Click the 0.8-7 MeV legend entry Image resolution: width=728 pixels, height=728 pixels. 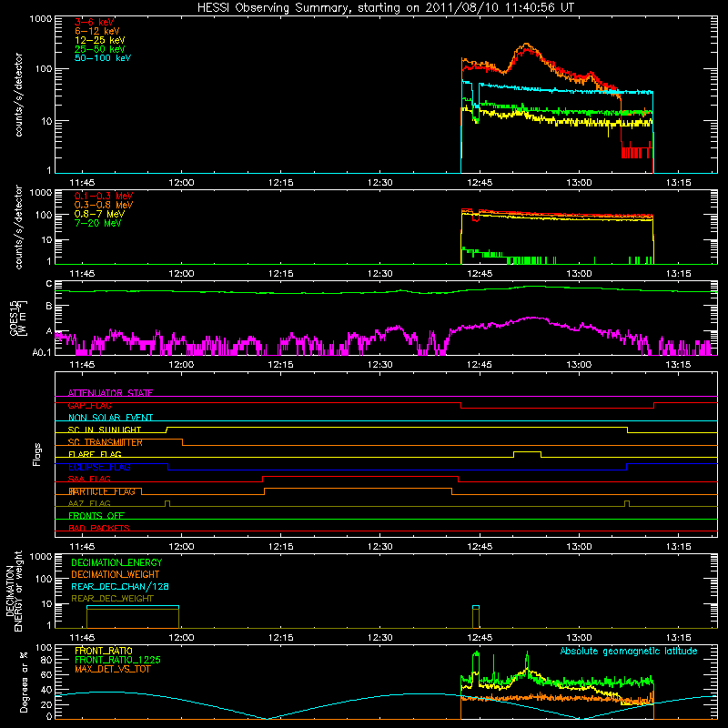(x=100, y=214)
